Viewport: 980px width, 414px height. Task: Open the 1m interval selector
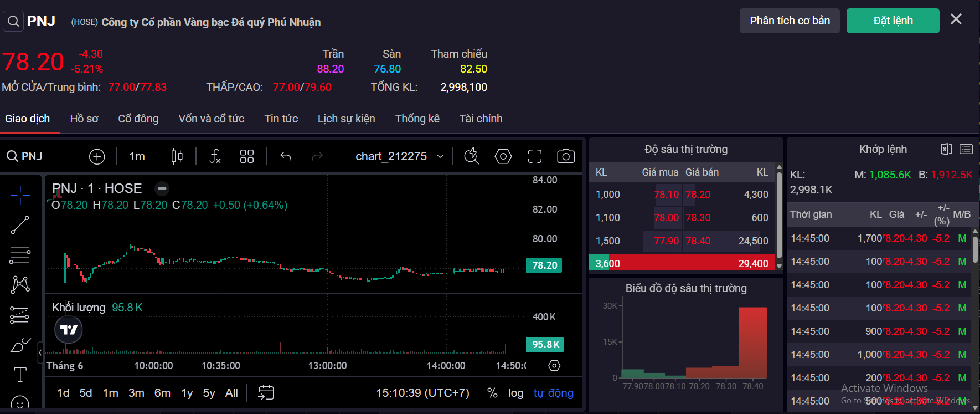coord(137,156)
